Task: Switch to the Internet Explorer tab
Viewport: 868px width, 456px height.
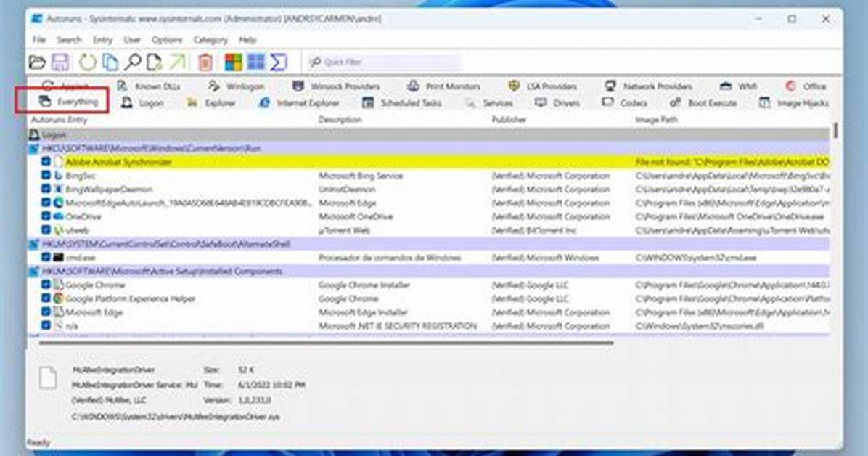Action: click(x=300, y=103)
